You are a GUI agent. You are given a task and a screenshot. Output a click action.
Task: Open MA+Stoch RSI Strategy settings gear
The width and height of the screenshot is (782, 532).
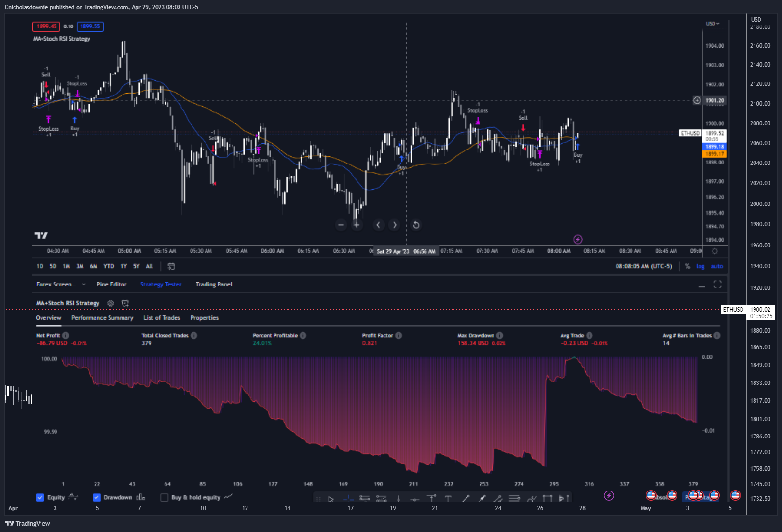coord(110,303)
